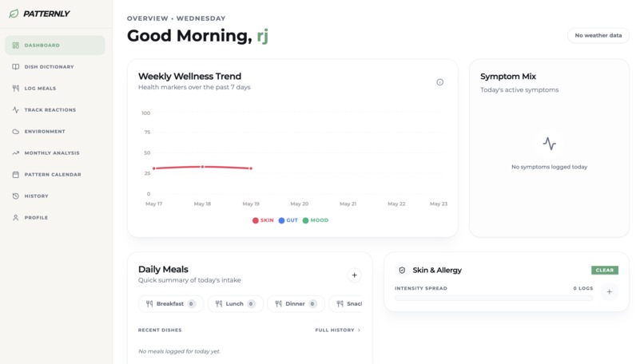Image resolution: width=644 pixels, height=364 pixels.
Task: Click the Intensity Spread progress bar
Action: click(x=494, y=298)
